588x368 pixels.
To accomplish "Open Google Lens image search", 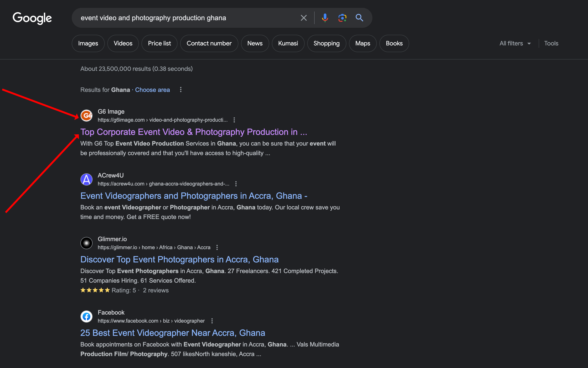I will 342,18.
